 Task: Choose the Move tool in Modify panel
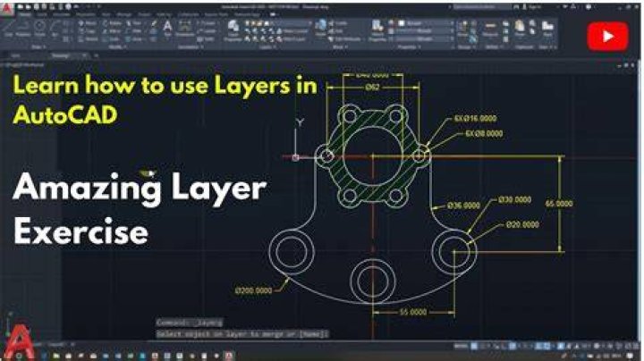(x=88, y=23)
